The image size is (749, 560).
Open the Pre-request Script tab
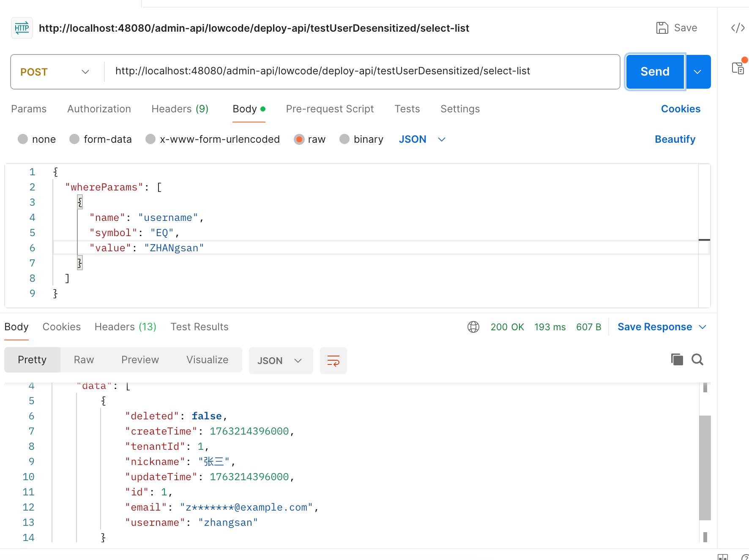(x=330, y=109)
